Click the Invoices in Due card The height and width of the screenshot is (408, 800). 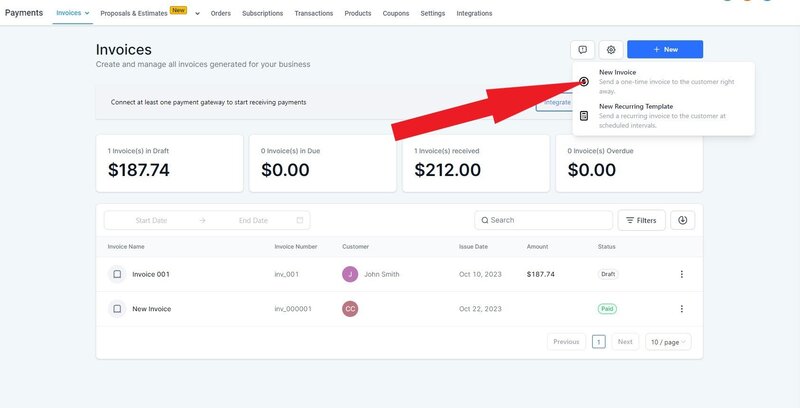(322, 164)
